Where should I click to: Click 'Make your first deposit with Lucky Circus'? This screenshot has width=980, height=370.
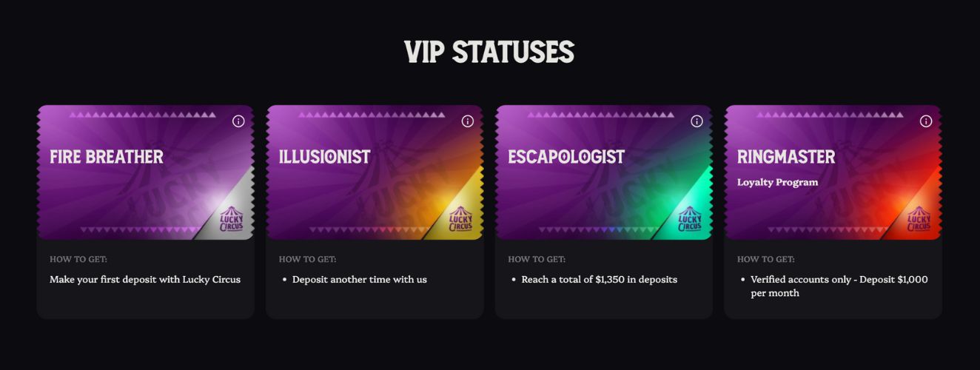[x=145, y=280]
